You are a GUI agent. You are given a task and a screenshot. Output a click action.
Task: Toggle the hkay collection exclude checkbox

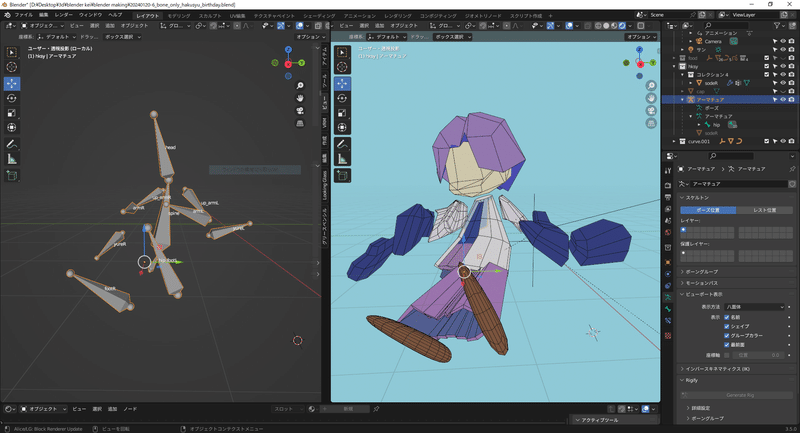click(x=766, y=66)
